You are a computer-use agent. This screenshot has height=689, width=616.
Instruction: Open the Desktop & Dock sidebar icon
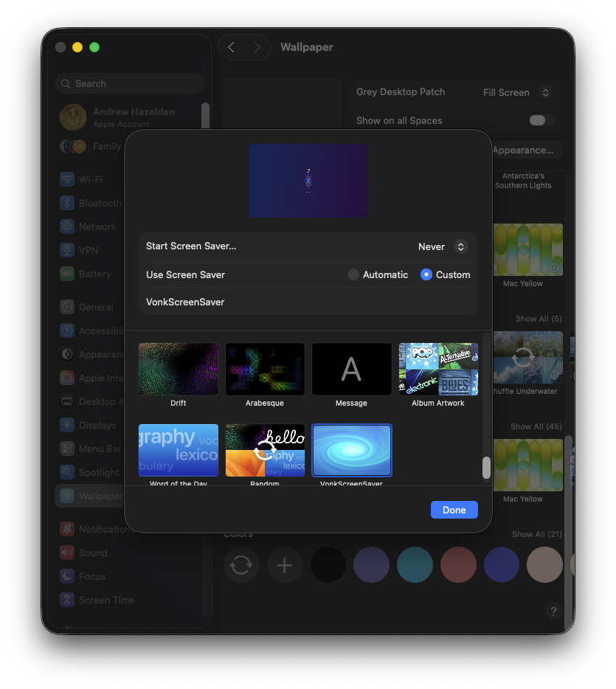(x=67, y=401)
